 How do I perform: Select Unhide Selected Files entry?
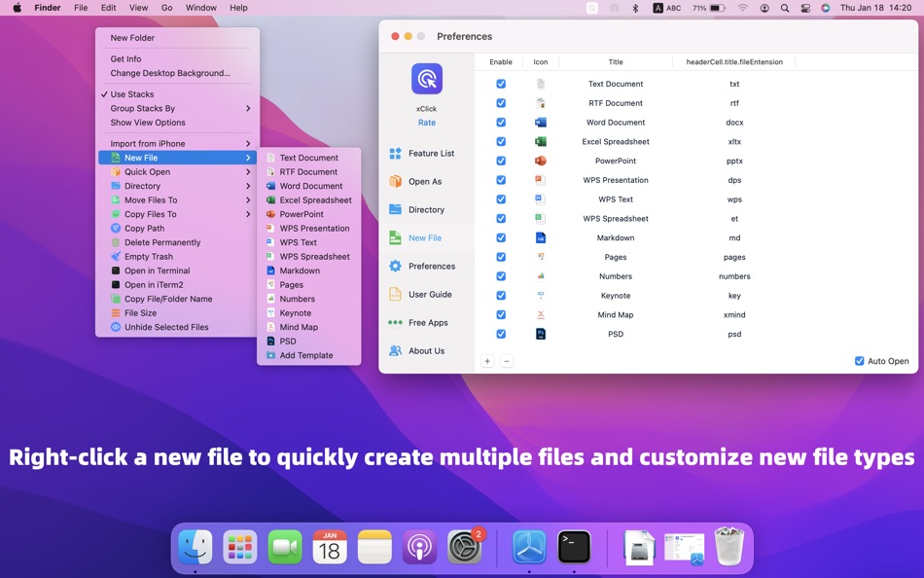pyautogui.click(x=177, y=327)
